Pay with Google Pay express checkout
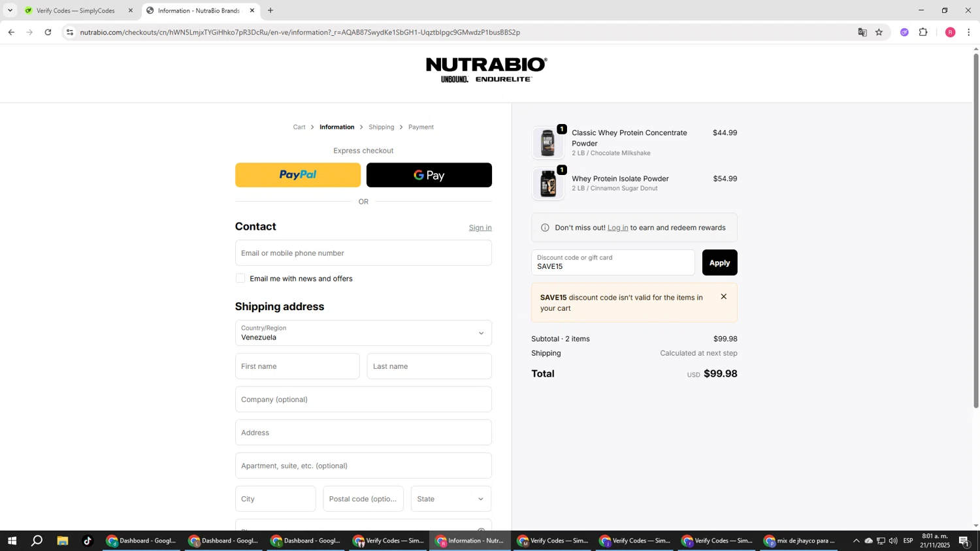Screen dimensions: 980x551 (x=429, y=175)
